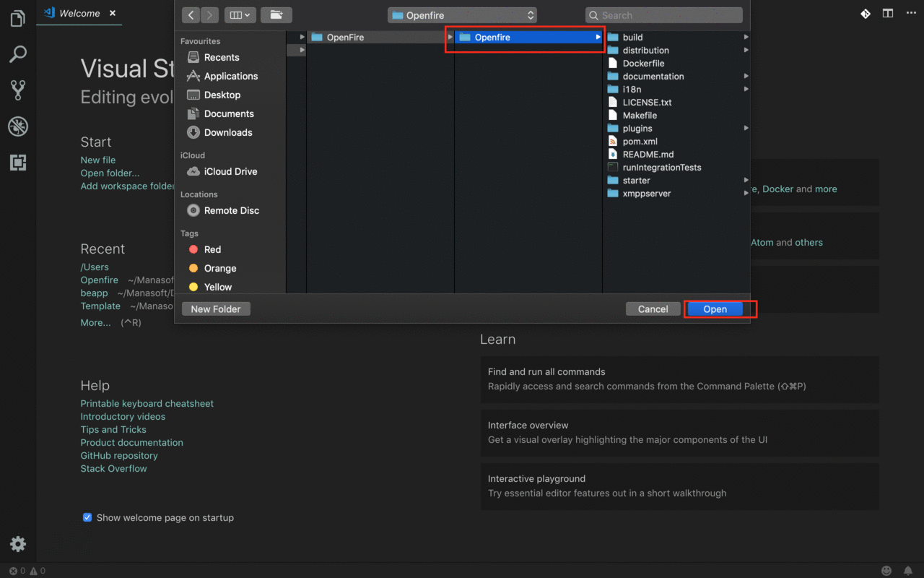
Task: Open the column view options dropdown
Action: [x=240, y=15]
